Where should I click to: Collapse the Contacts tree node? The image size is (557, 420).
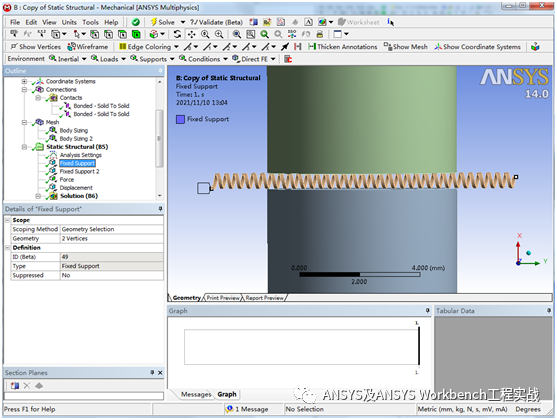click(x=38, y=98)
